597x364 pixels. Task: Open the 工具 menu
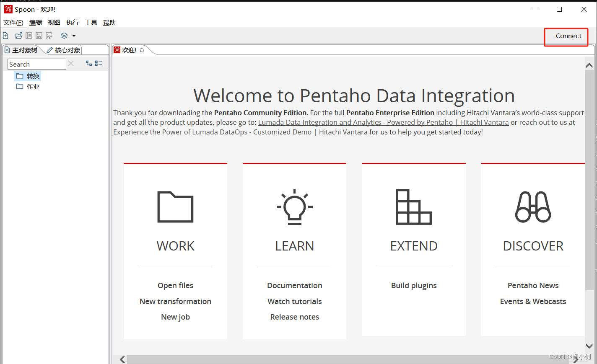(x=91, y=23)
